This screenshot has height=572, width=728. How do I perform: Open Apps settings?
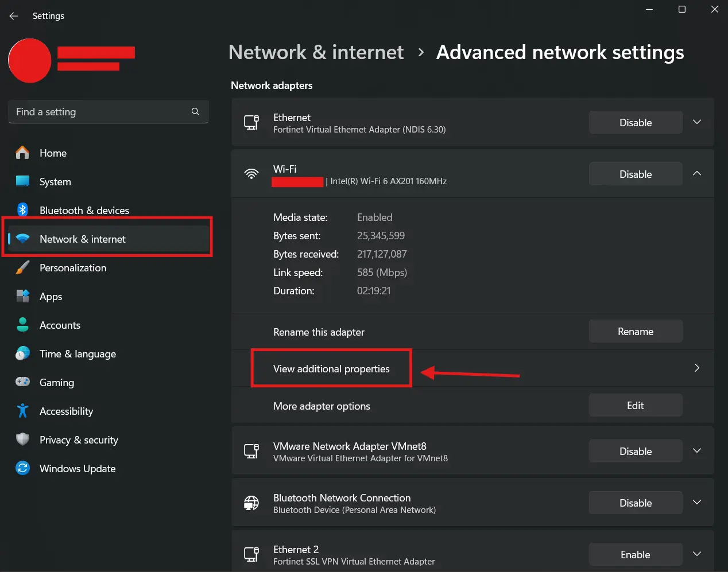[109, 297]
